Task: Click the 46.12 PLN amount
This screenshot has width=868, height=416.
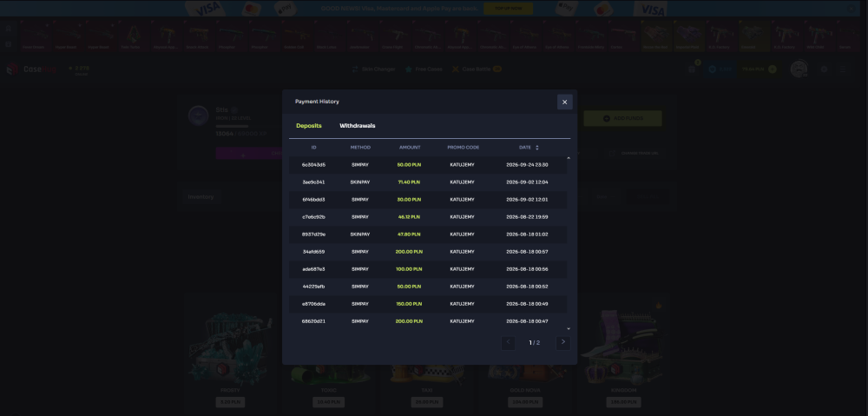Action: 409,216
